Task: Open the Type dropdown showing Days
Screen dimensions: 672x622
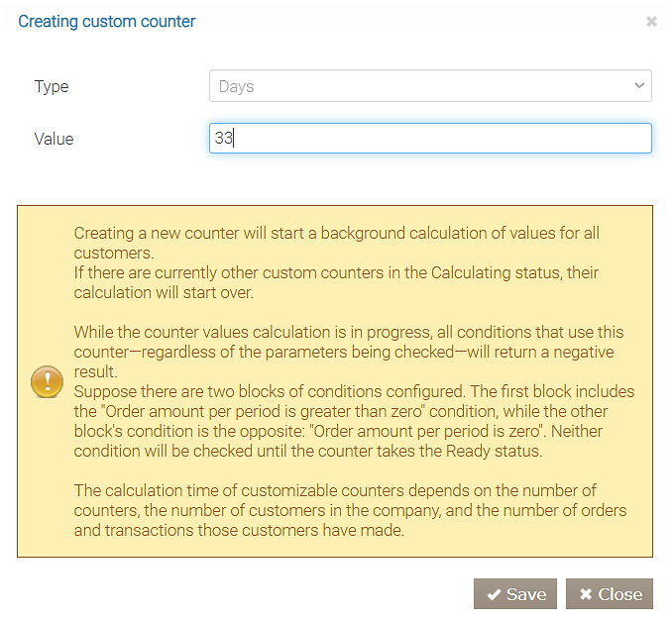Action: click(x=429, y=86)
